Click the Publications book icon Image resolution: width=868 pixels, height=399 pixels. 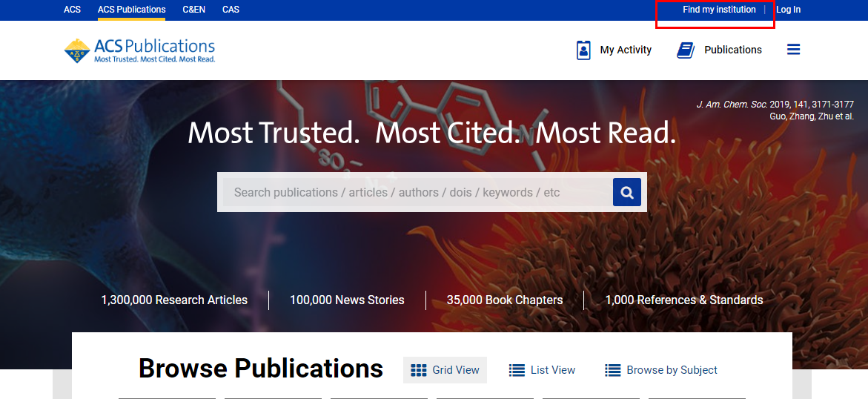click(686, 50)
